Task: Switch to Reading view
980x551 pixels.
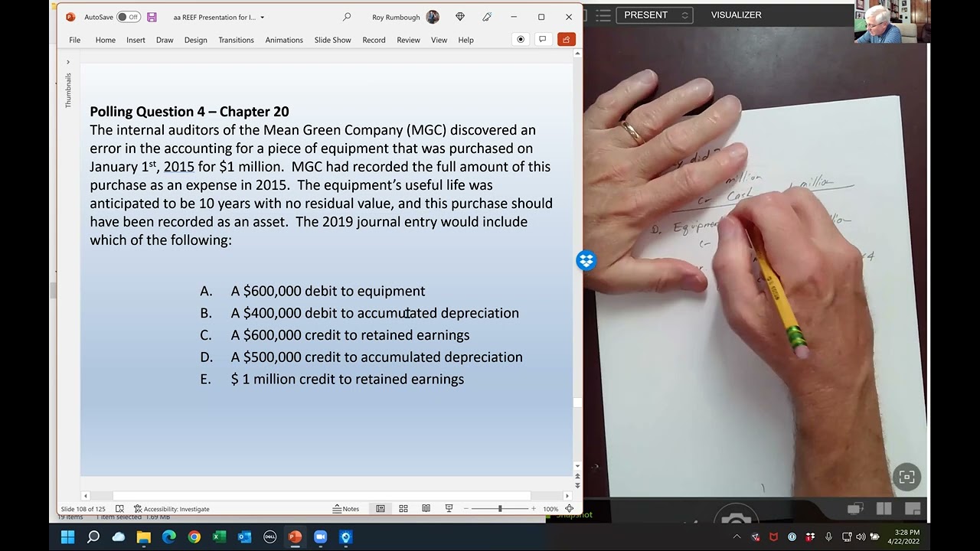Action: click(426, 509)
